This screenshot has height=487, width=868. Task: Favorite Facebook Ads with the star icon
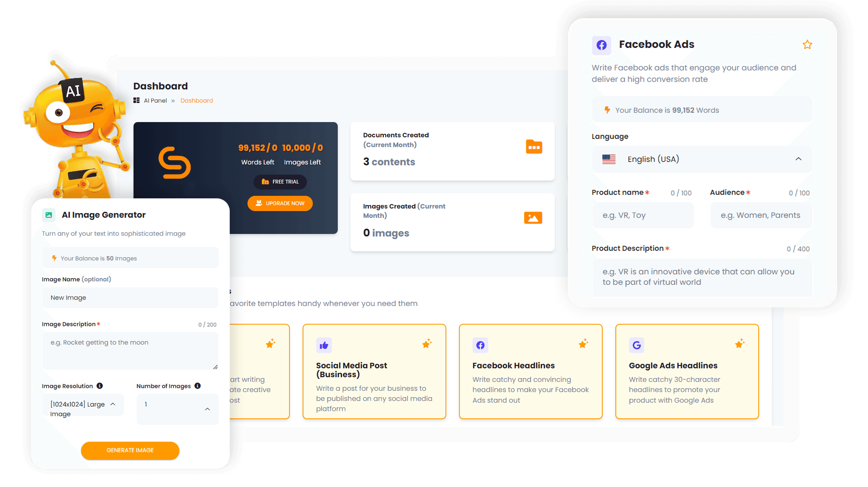click(x=807, y=45)
